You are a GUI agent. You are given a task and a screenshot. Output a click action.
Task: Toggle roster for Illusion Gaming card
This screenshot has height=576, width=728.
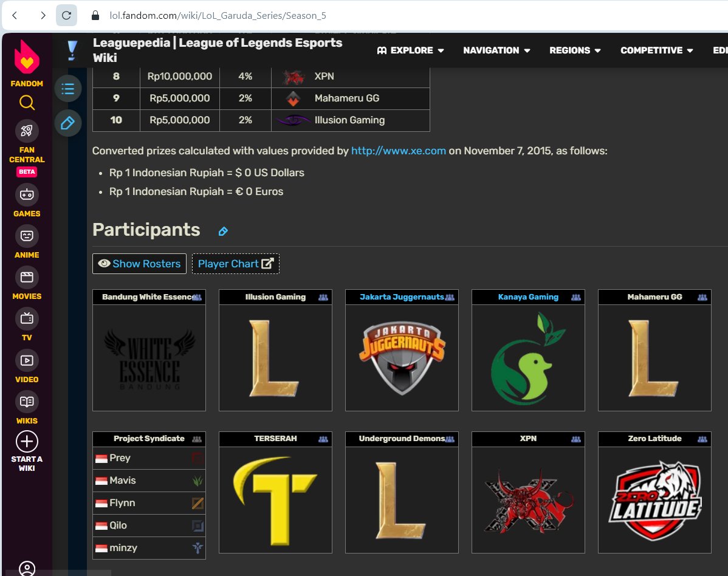(323, 297)
